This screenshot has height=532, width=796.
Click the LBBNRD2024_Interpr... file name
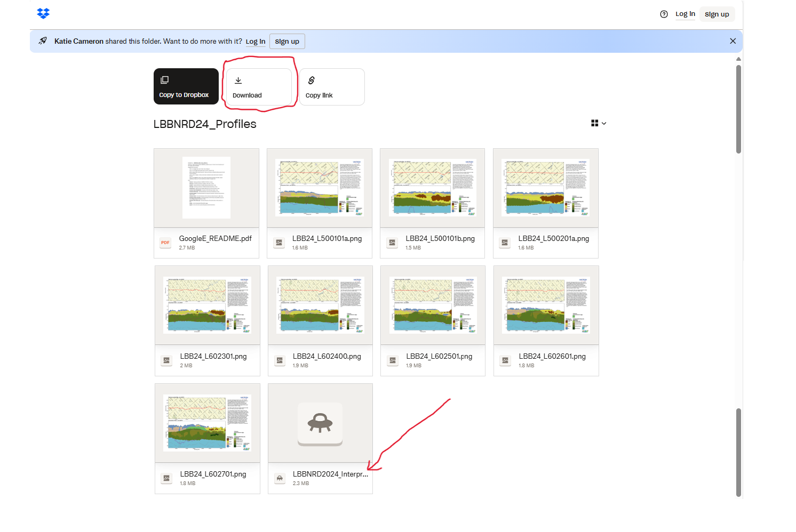point(330,474)
